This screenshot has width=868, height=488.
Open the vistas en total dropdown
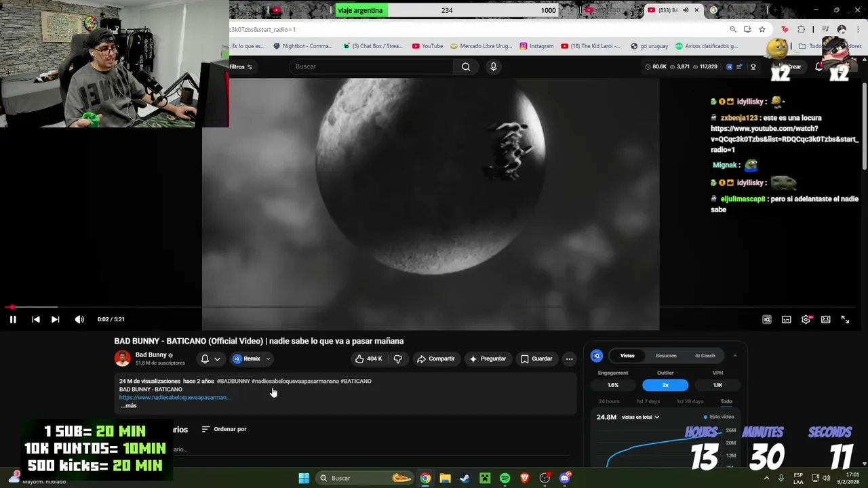point(641,417)
